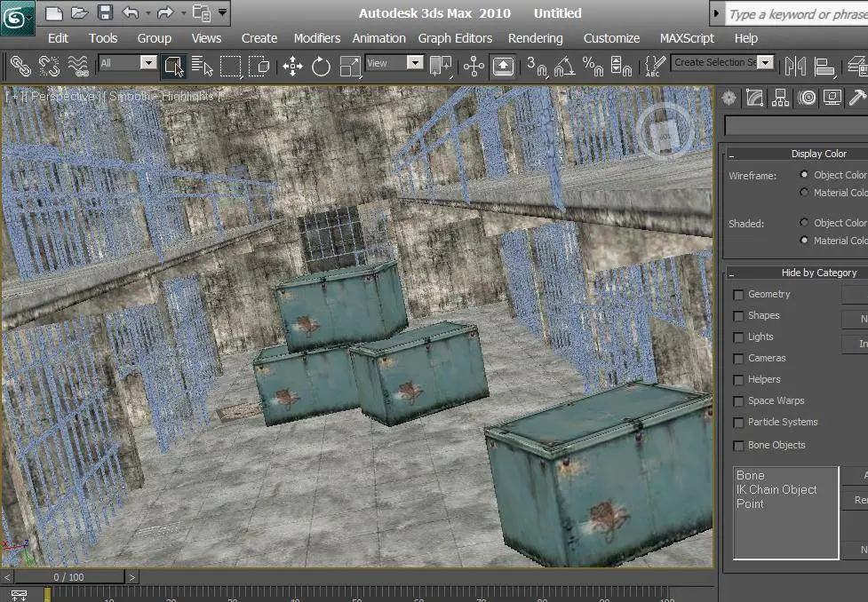Tick the Bone Objects checkbox
Viewport: 868px width, 602px height.
point(738,446)
